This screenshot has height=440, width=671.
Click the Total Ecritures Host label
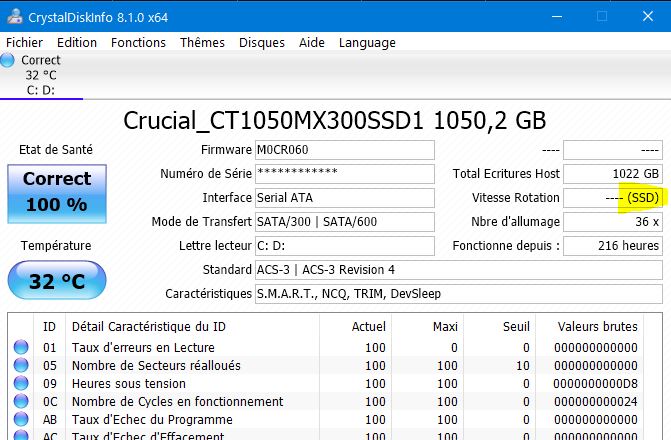(506, 174)
